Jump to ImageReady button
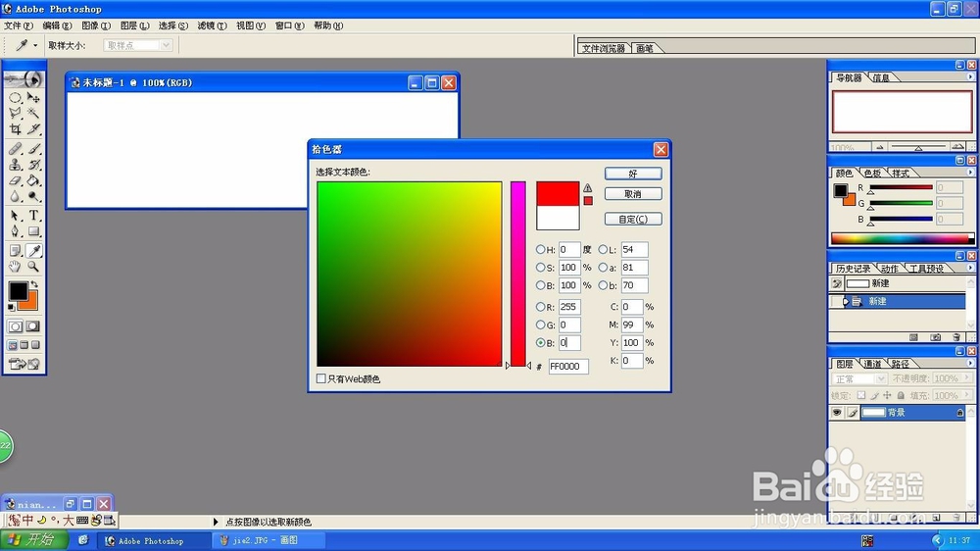 tap(24, 364)
